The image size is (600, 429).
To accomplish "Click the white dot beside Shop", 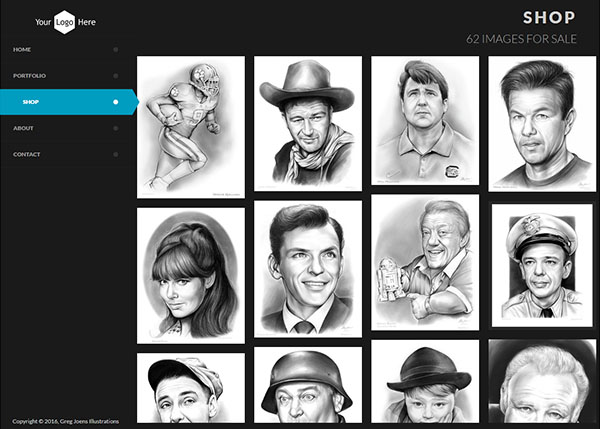I will tap(116, 102).
